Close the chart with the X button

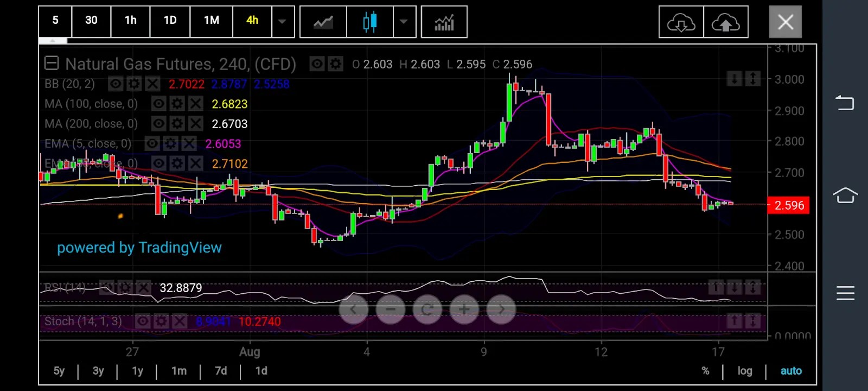tap(785, 22)
